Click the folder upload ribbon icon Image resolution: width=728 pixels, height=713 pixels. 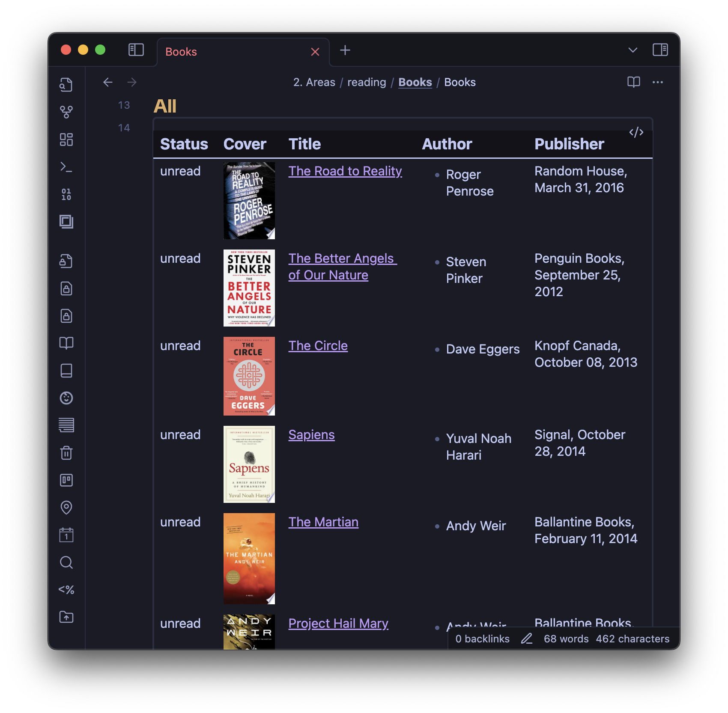(x=66, y=617)
